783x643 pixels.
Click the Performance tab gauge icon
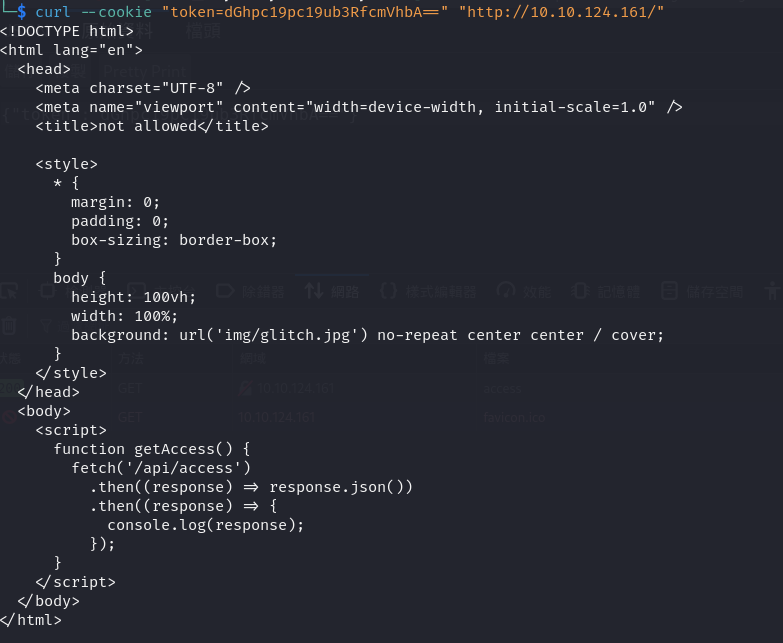point(506,292)
